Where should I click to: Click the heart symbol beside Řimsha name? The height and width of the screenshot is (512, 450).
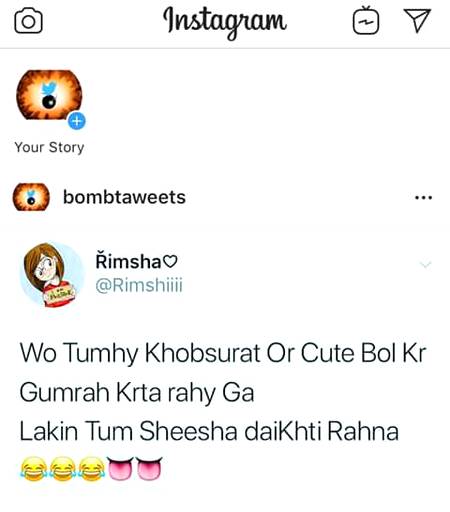pos(170,262)
